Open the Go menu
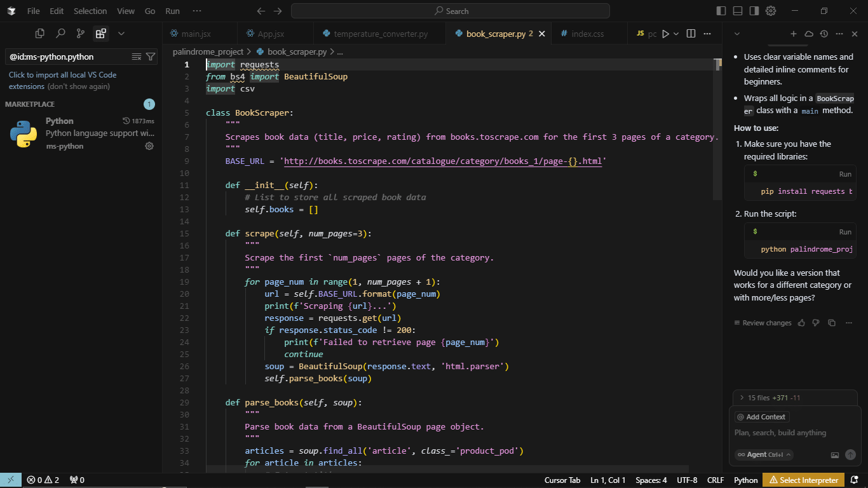The height and width of the screenshot is (488, 868). point(150,11)
